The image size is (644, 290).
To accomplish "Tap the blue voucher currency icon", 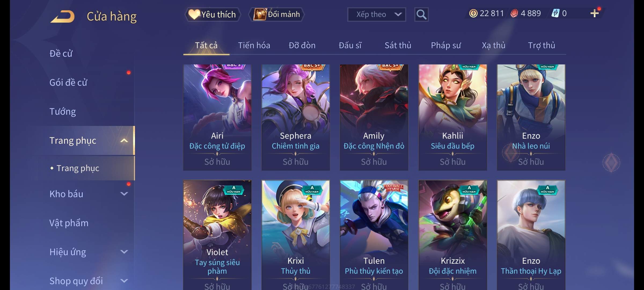I will pos(555,13).
